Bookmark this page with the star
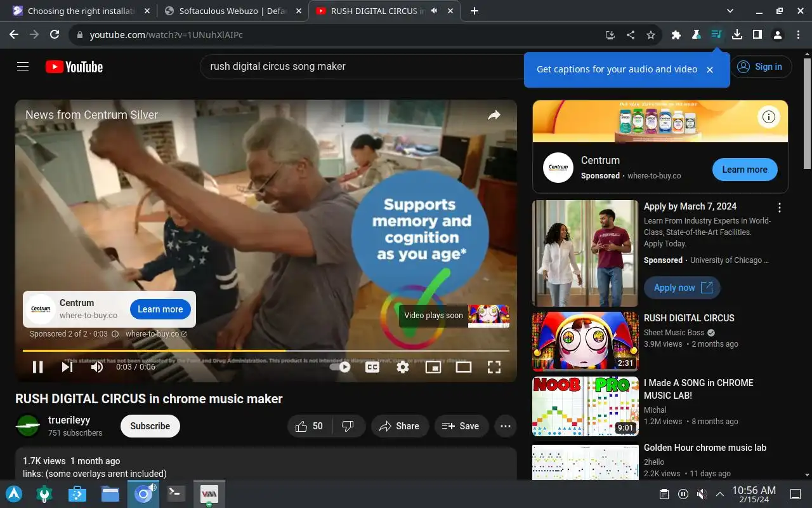 [x=651, y=35]
